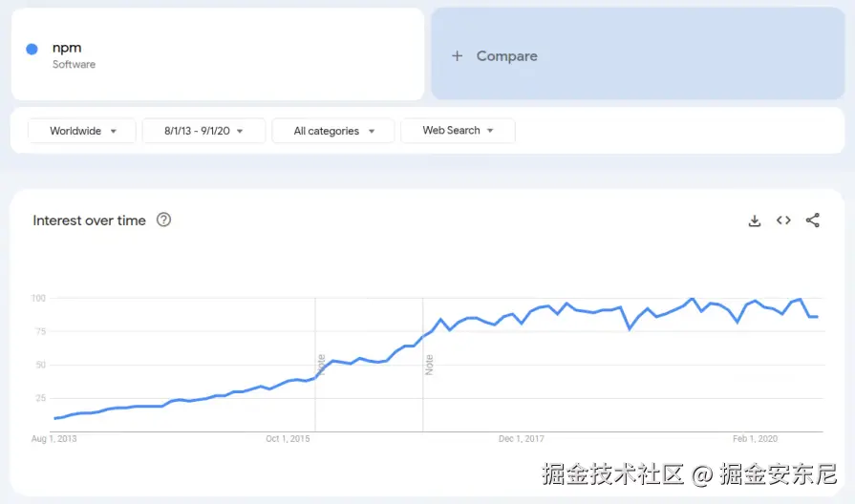Click the plus icon beside Compare

(457, 55)
